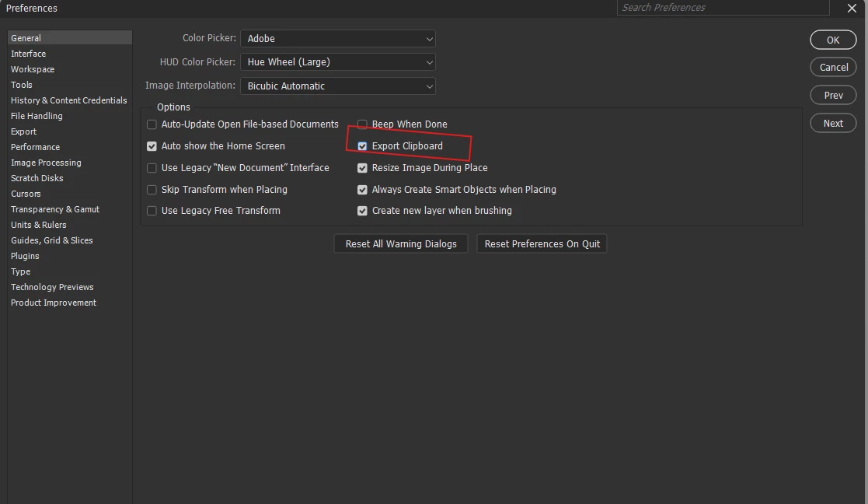Image resolution: width=868 pixels, height=504 pixels.
Task: Open the Image Interpolation dropdown
Action: (x=338, y=86)
